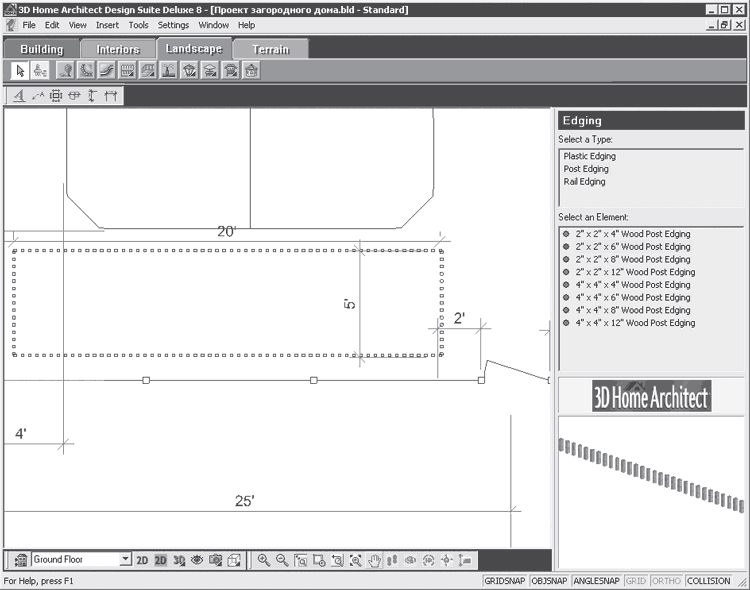Activate the Pan hand tool
This screenshot has height=590, width=750.
[374, 560]
